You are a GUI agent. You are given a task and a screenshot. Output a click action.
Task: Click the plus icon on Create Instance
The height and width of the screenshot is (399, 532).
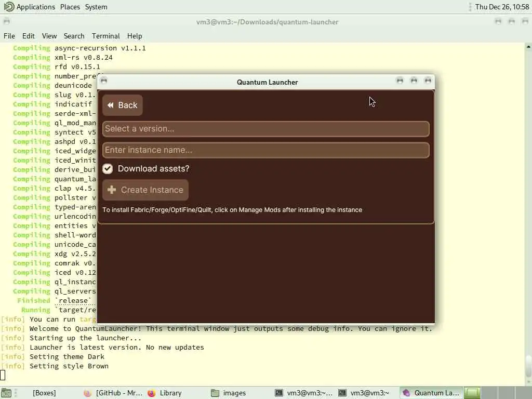112,190
